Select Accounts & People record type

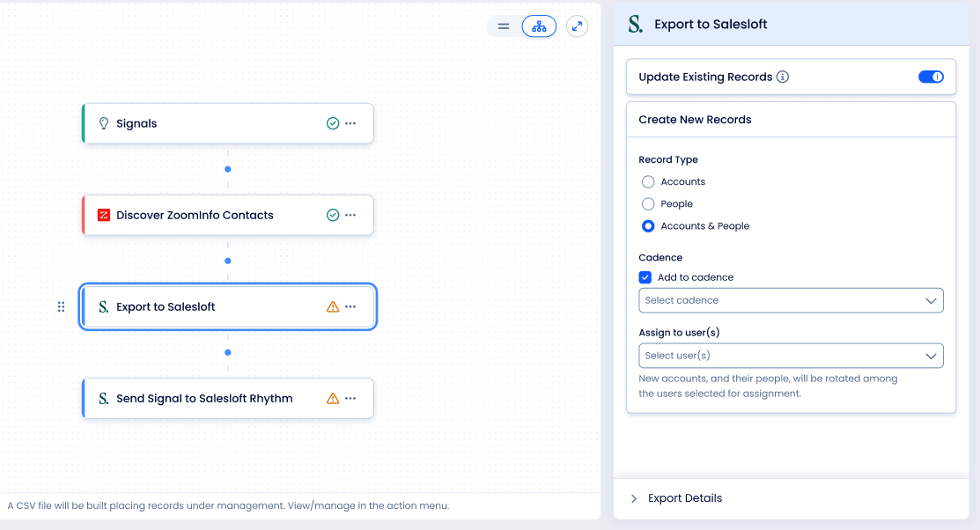coord(648,226)
